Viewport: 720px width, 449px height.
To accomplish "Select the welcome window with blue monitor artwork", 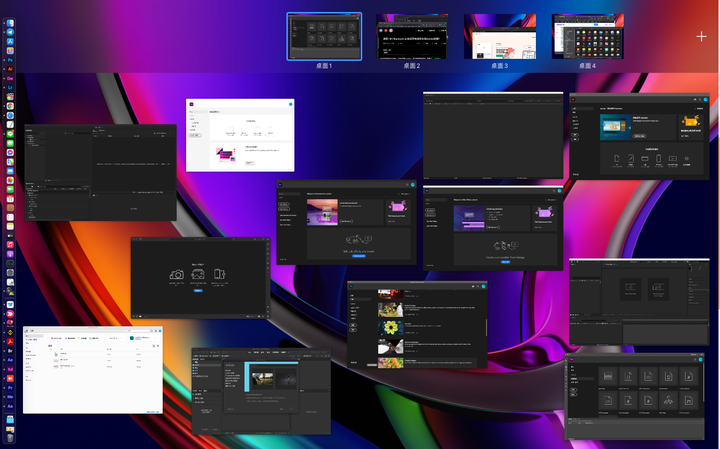I will (493, 228).
